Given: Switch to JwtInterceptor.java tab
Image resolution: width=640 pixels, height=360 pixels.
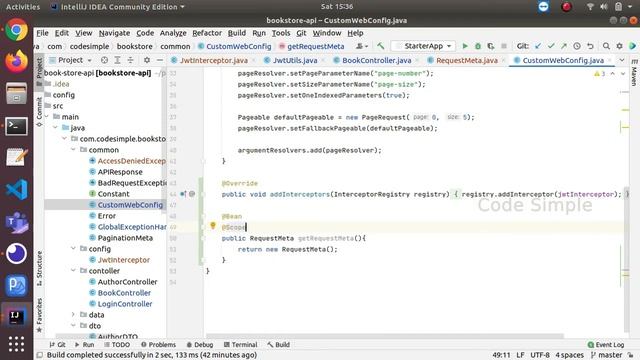Looking at the screenshot, I should [213, 60].
